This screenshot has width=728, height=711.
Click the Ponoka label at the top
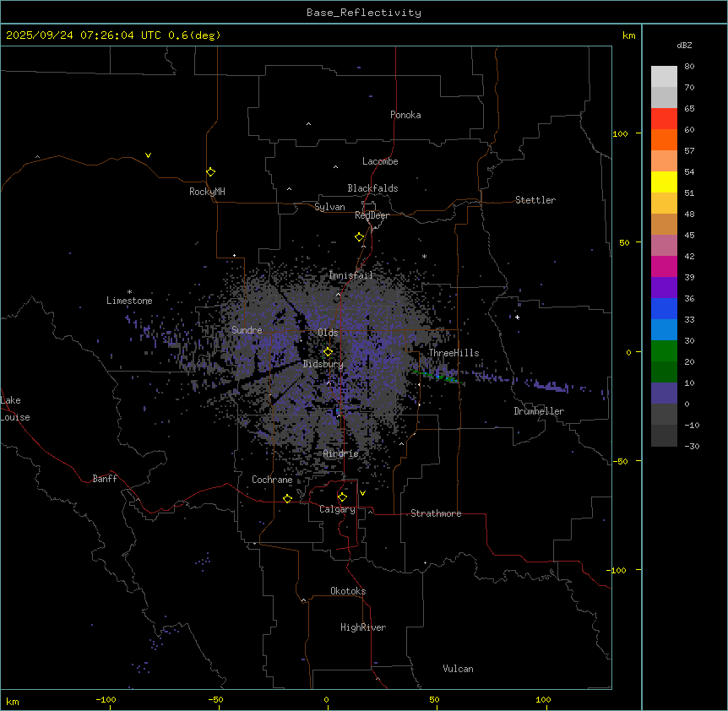click(405, 115)
